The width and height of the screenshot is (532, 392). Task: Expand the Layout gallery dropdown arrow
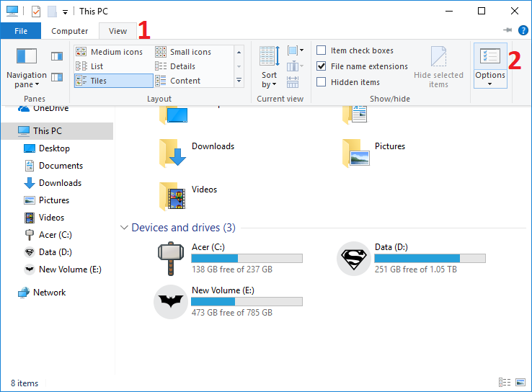coord(239,81)
